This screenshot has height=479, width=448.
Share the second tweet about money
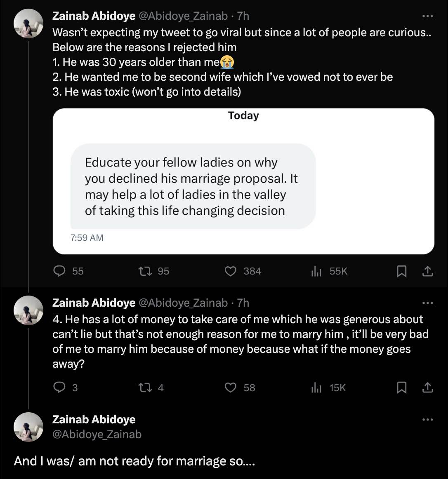pyautogui.click(x=428, y=387)
